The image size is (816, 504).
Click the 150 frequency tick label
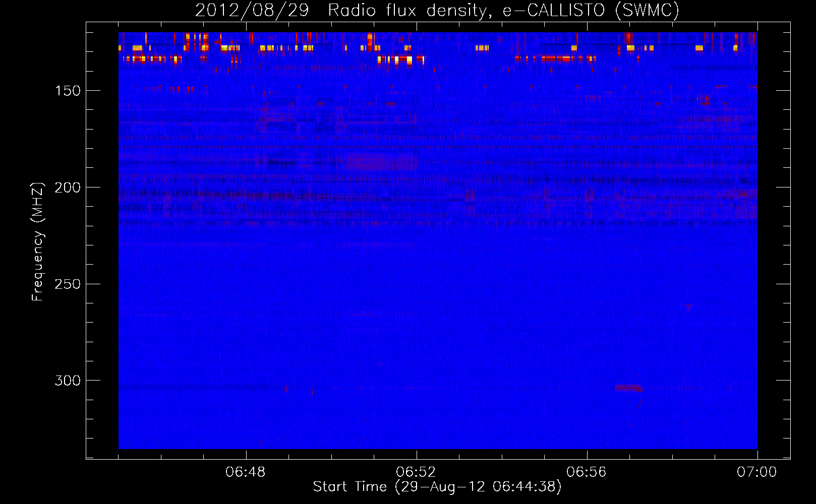pyautogui.click(x=68, y=91)
